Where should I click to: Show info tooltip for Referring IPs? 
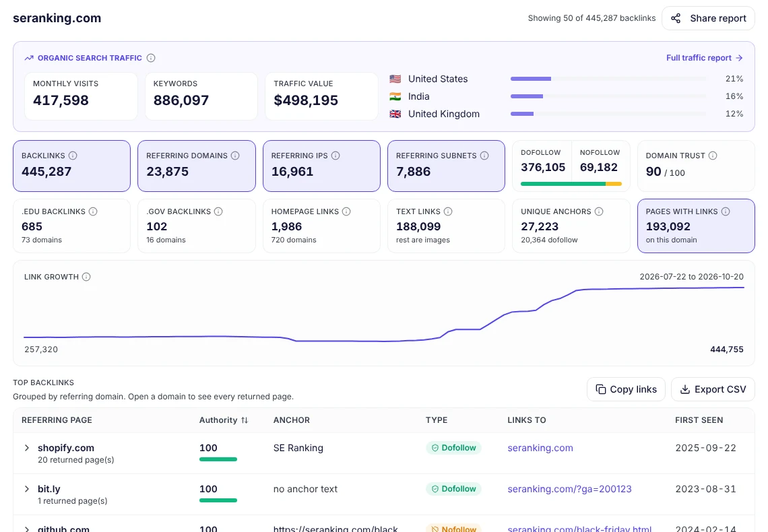click(335, 156)
